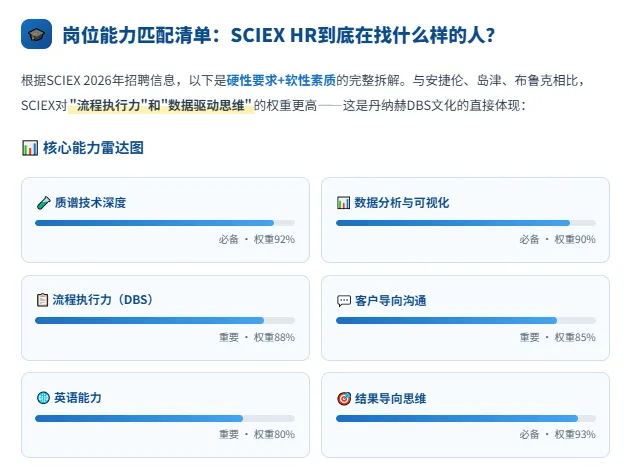627x473 pixels.
Task: Click the 数据分析与可视化 progress bar
Action: pos(466,223)
